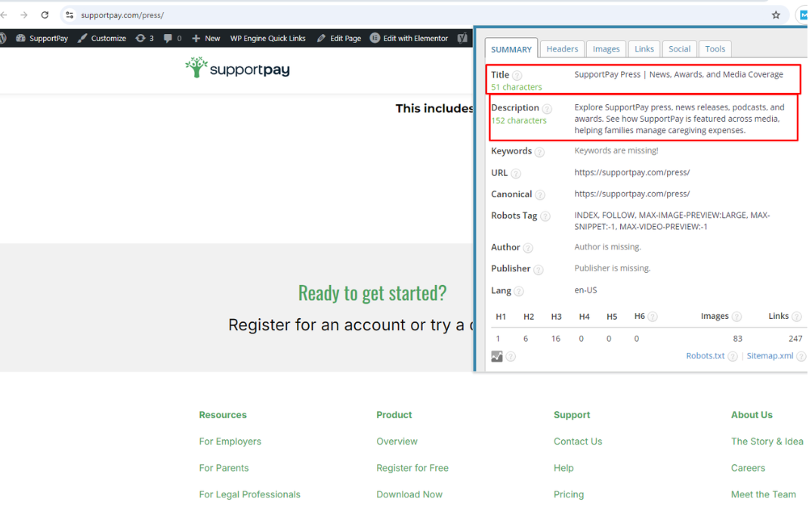The image size is (812, 508).
Task: Click Edit with Elementor
Action: click(x=409, y=39)
